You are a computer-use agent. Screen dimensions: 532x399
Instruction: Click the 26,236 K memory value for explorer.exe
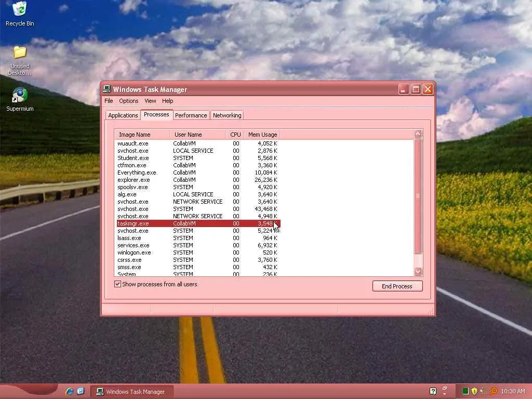tap(265, 180)
